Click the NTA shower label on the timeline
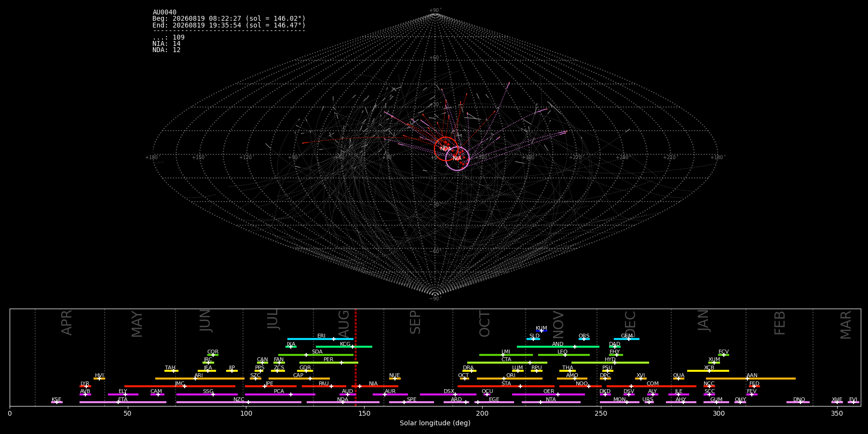 pyautogui.click(x=551, y=400)
